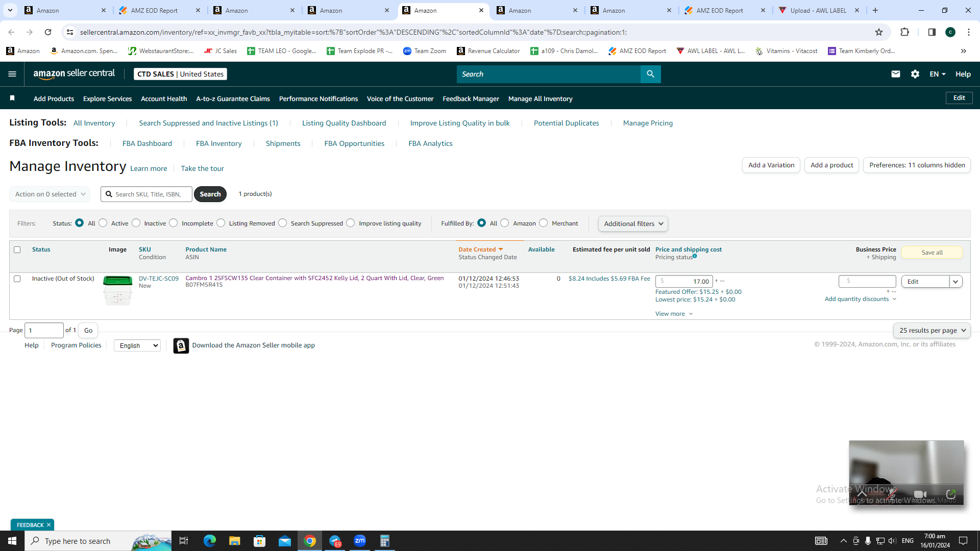Click the Add a Variation button
980x551 pixels.
[771, 165]
